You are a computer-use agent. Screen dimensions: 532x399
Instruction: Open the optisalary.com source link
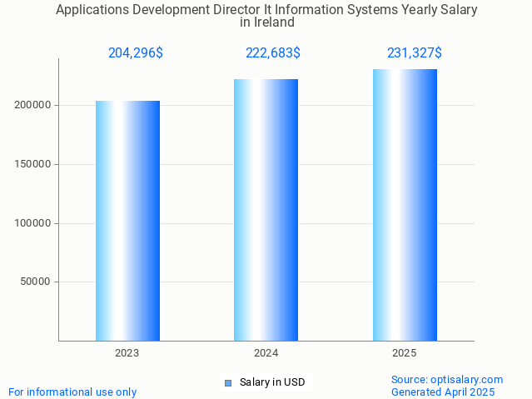(447, 379)
